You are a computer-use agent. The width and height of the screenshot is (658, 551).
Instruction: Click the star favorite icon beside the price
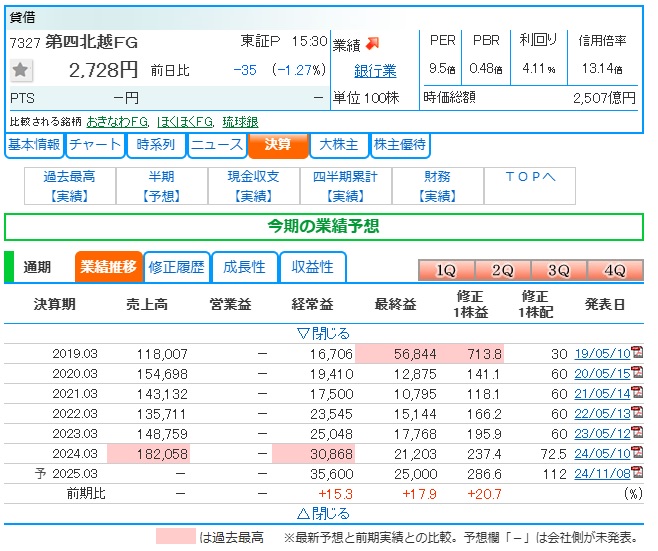pyautogui.click(x=22, y=70)
